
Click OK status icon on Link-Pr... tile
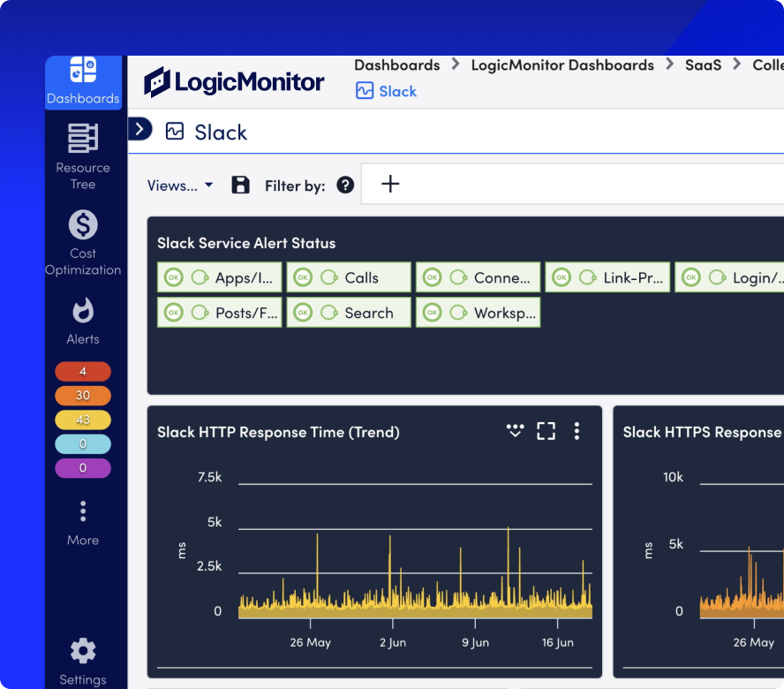(x=562, y=277)
